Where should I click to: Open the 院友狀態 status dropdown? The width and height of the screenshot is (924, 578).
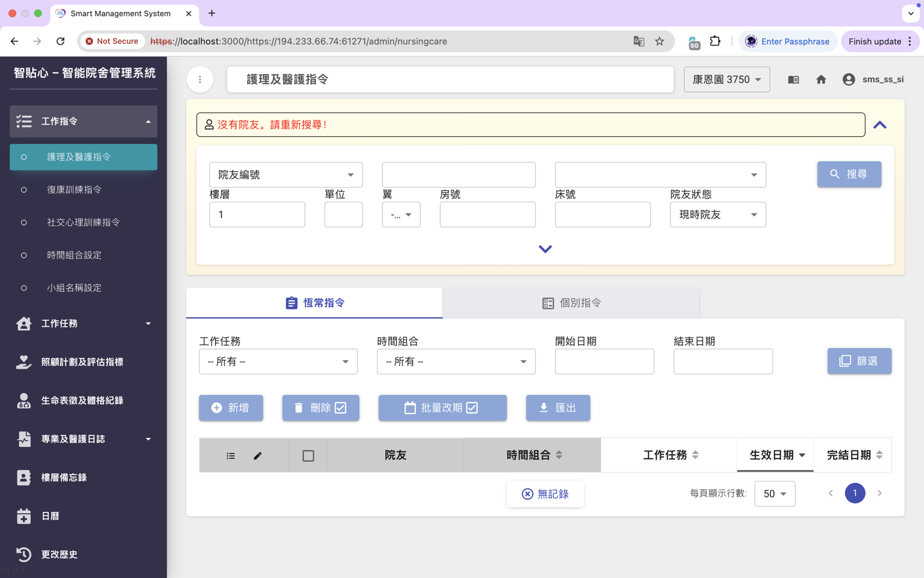pos(718,215)
